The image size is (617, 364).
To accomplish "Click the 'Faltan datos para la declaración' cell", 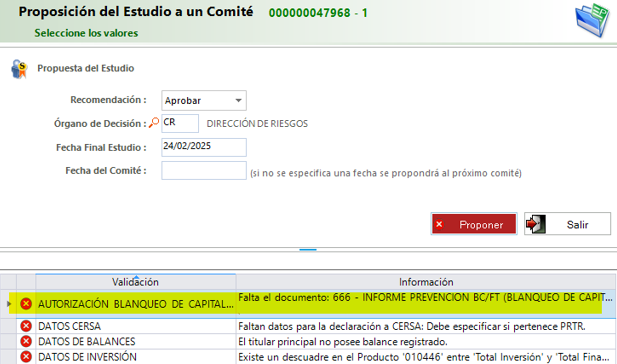I will tap(426, 326).
